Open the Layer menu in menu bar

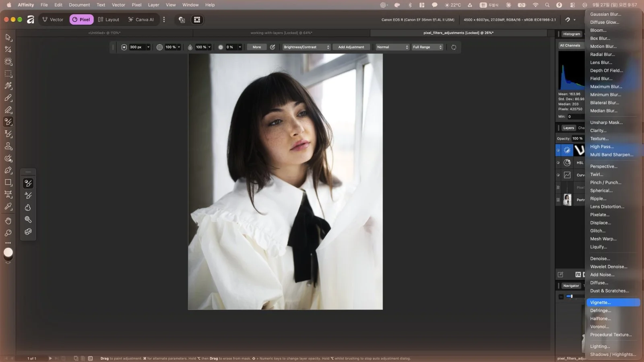tap(153, 5)
